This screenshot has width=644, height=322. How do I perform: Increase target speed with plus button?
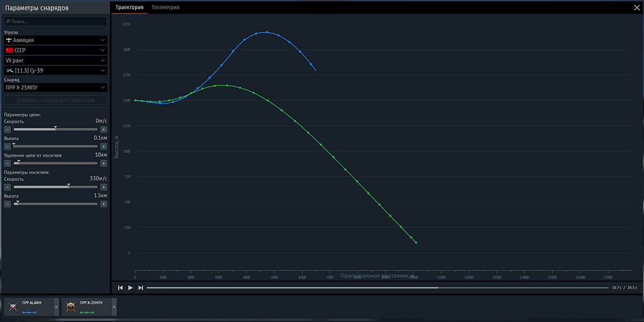pos(104,129)
